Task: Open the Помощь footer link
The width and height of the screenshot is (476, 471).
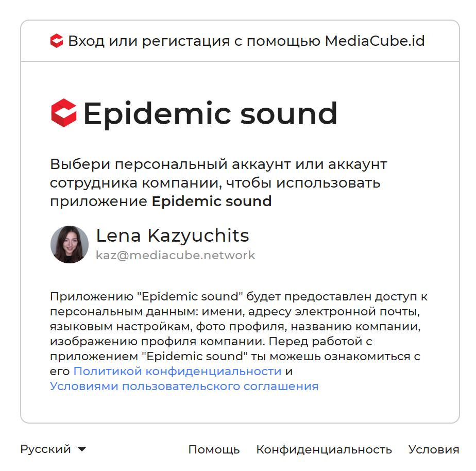Action: tap(214, 449)
